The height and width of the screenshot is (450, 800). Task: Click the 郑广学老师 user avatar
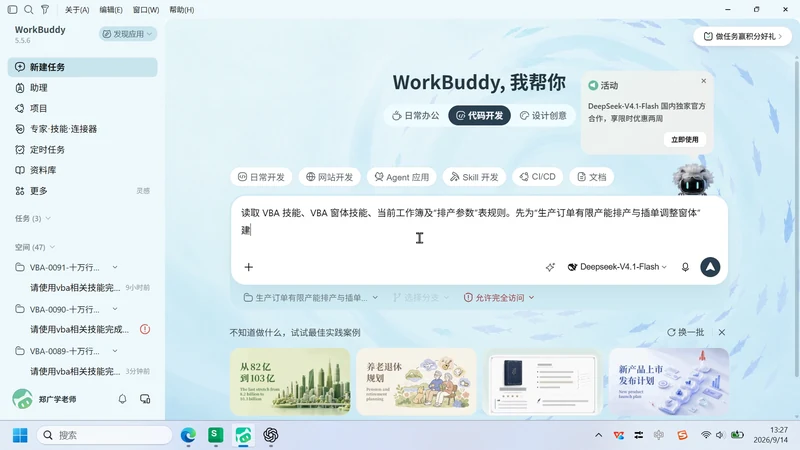22,399
